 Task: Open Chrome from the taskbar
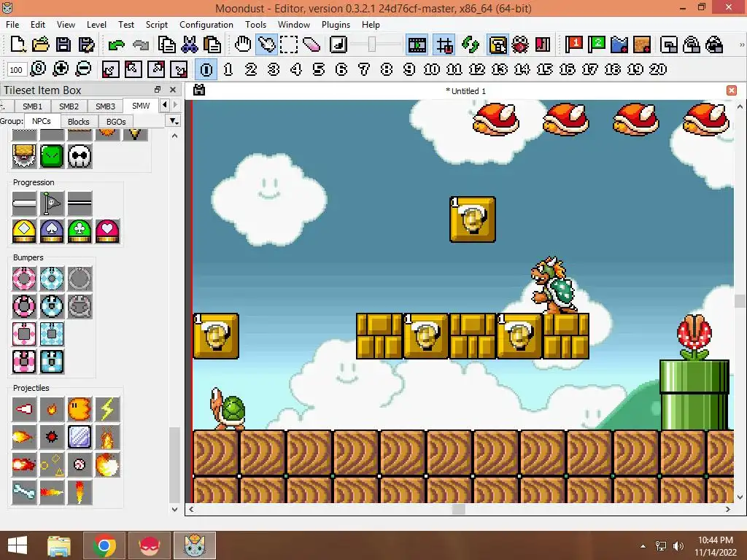tap(104, 545)
